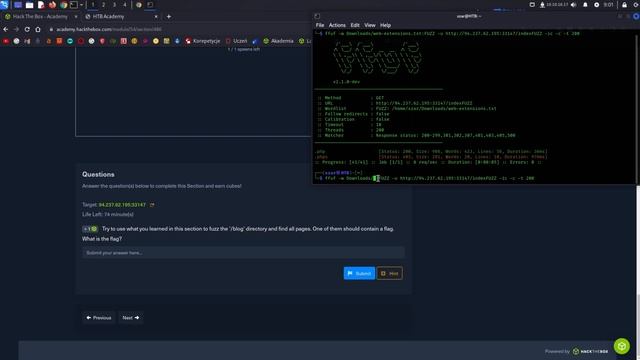Show the Hint for the question
Image resolution: width=640 pixels, height=360 pixels.
coord(389,273)
